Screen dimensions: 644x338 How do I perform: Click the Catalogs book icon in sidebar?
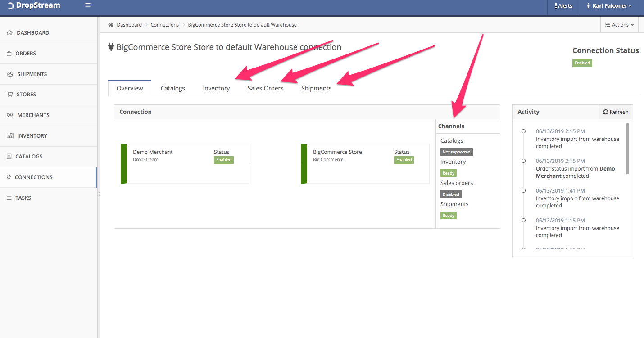click(9, 157)
